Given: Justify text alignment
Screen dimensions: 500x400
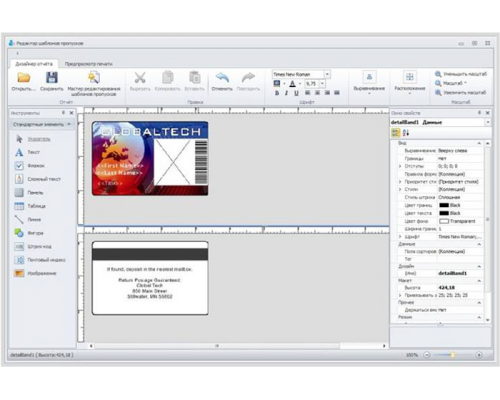Looking at the screenshot, I should pyautogui.click(x=337, y=93).
